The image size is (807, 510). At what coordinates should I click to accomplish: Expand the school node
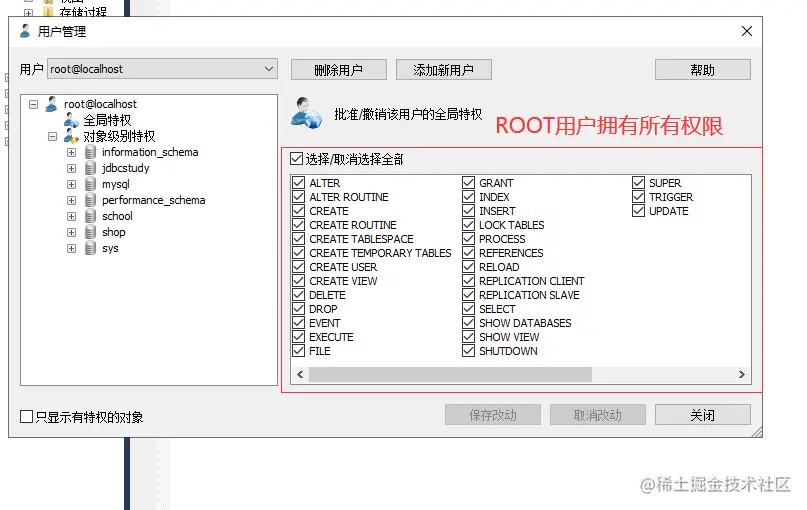(x=72, y=216)
